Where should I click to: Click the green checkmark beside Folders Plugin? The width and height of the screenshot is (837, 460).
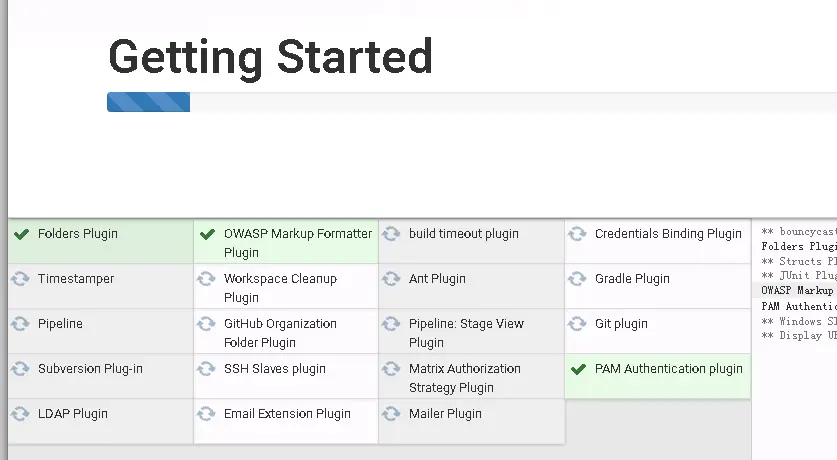pos(21,234)
